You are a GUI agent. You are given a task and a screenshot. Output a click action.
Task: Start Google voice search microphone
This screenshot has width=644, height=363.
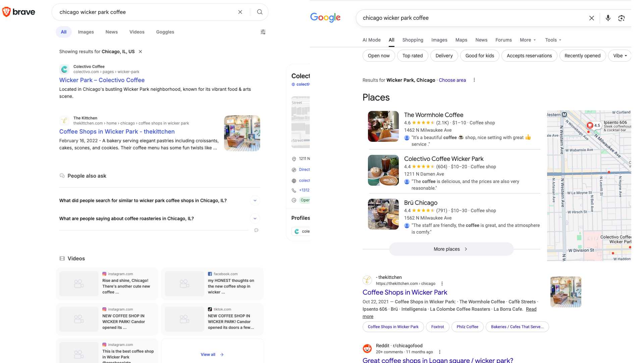point(608,18)
